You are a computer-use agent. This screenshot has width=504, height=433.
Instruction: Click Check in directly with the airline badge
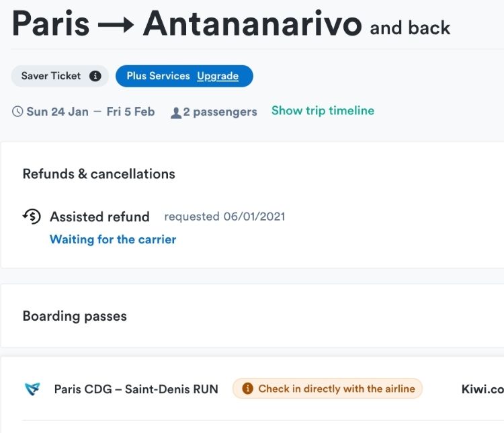point(327,388)
